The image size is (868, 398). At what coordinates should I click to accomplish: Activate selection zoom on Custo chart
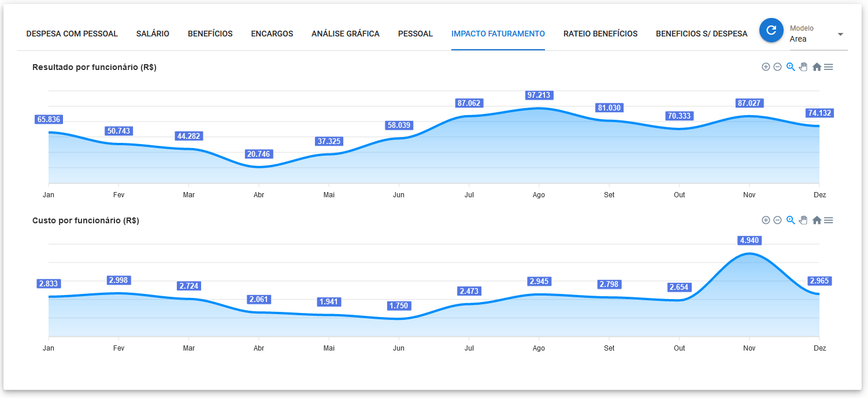coord(791,220)
